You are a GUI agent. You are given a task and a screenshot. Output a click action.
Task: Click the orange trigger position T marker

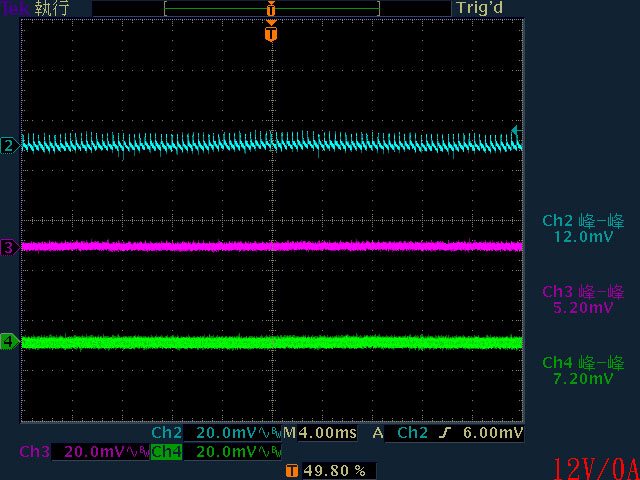tap(270, 34)
